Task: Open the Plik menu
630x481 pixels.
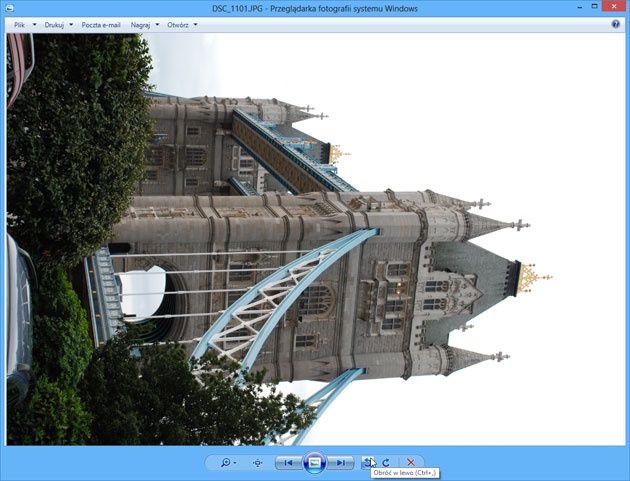Action: tap(19, 25)
